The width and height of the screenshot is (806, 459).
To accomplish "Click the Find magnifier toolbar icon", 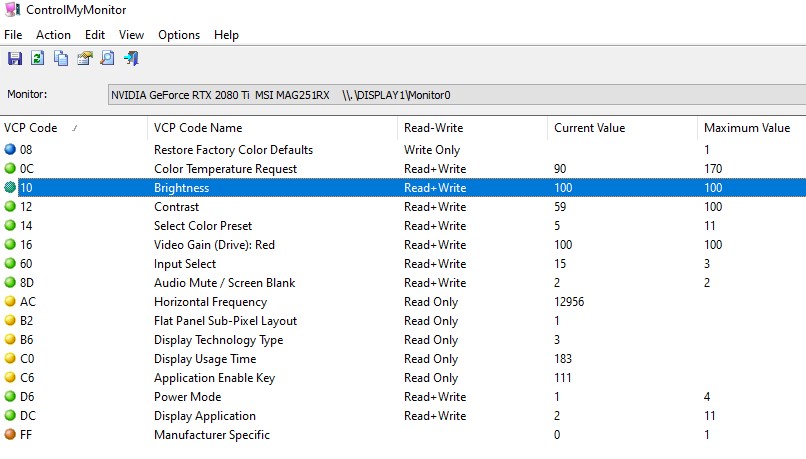I will point(107,59).
